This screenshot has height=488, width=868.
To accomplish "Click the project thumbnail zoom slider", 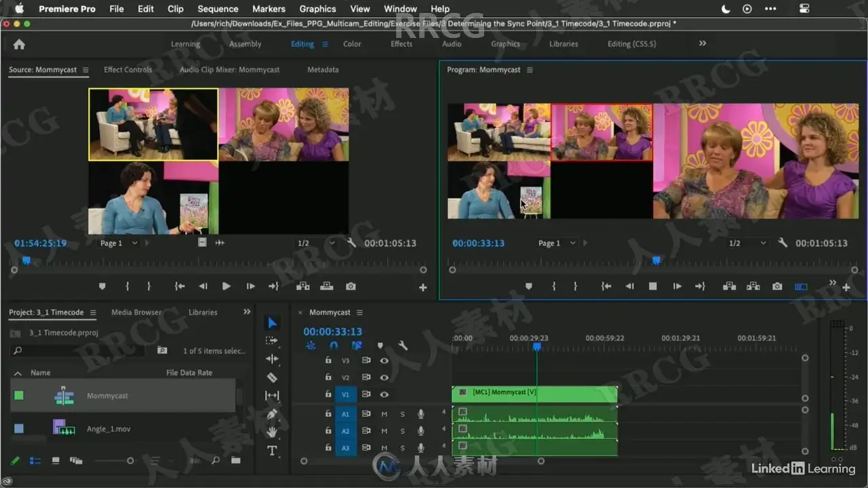I will pos(114,461).
